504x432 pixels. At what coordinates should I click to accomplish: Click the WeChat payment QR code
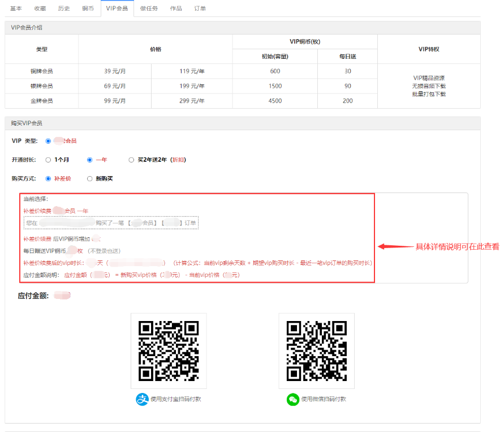(317, 350)
